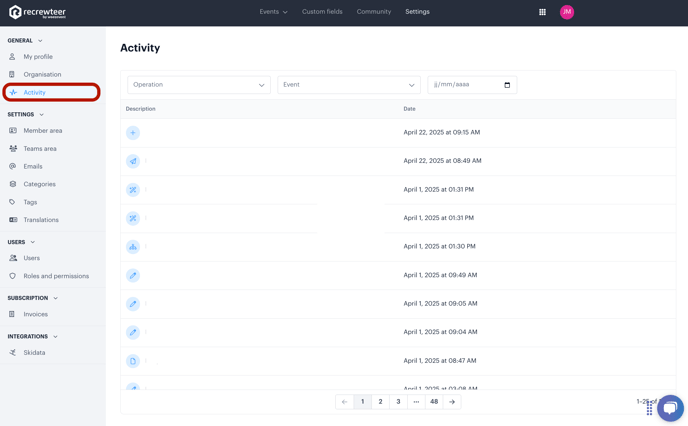Collapse the SETTINGS sidebar section
Viewport: 688px width, 426px height.
pyautogui.click(x=25, y=115)
